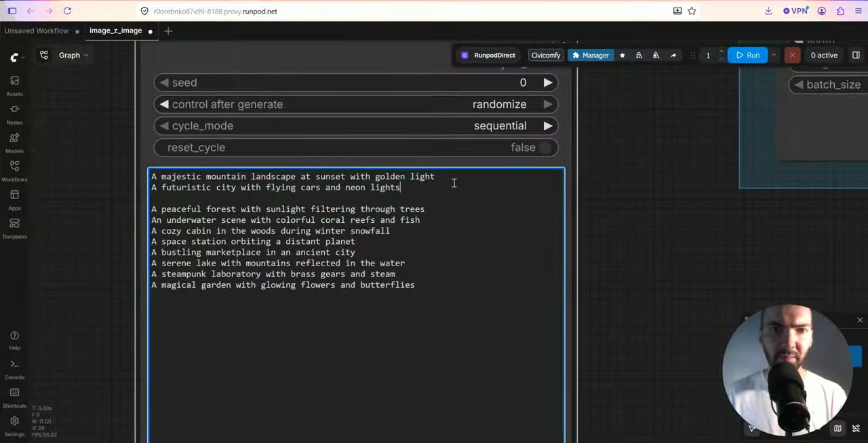Open the Workflows sidebar panel
Screen dimensions: 868x443
(14, 171)
